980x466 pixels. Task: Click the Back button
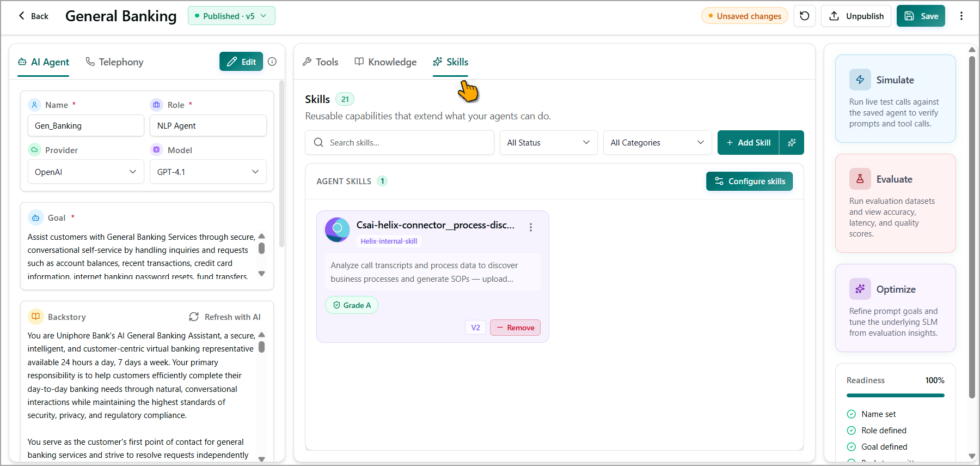pyautogui.click(x=34, y=16)
